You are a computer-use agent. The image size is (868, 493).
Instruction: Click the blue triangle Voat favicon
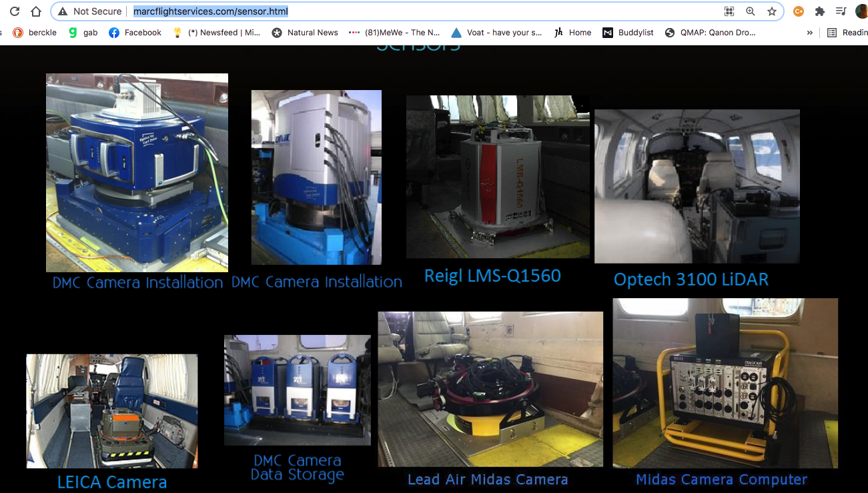tap(456, 33)
